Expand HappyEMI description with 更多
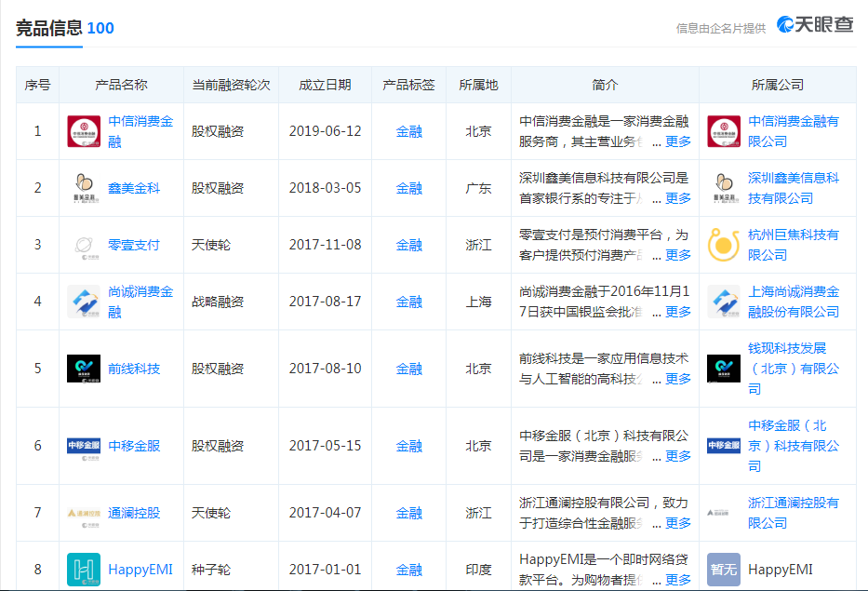This screenshot has width=868, height=591. click(x=678, y=580)
